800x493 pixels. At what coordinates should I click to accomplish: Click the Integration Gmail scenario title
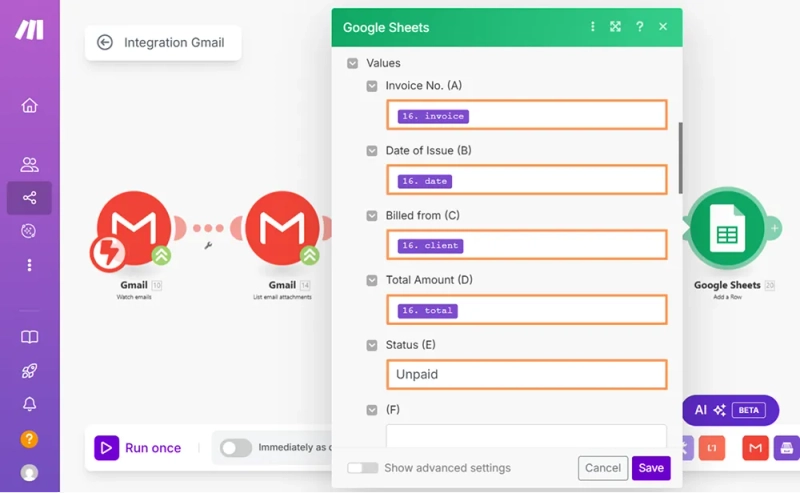pos(174,42)
